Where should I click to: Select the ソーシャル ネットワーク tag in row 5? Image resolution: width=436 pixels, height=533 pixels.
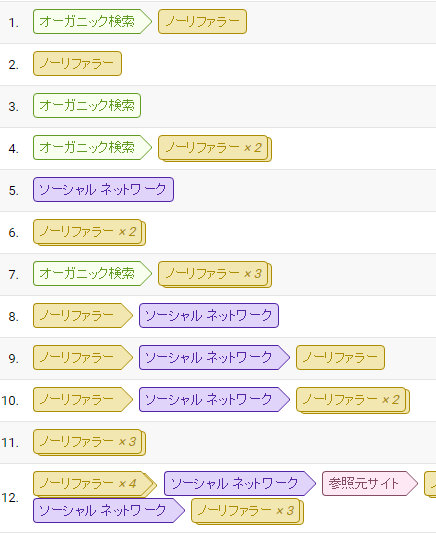coord(103,189)
